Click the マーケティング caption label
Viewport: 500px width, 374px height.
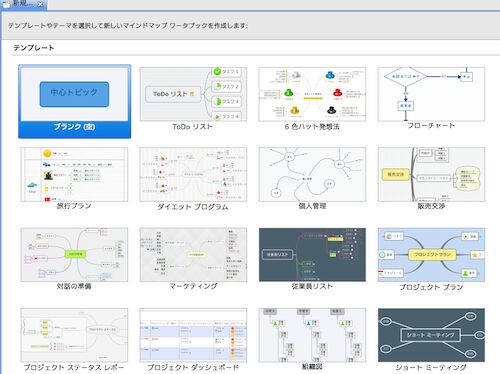click(x=193, y=286)
